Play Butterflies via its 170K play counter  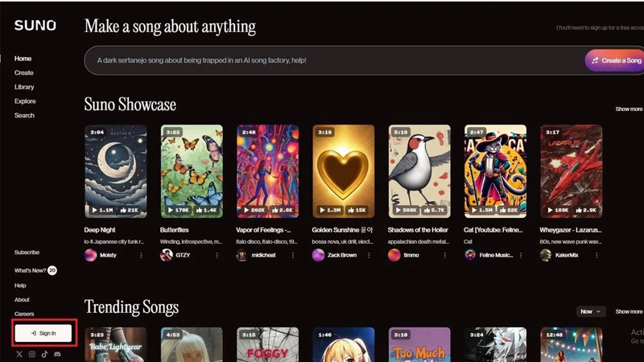[x=179, y=210]
